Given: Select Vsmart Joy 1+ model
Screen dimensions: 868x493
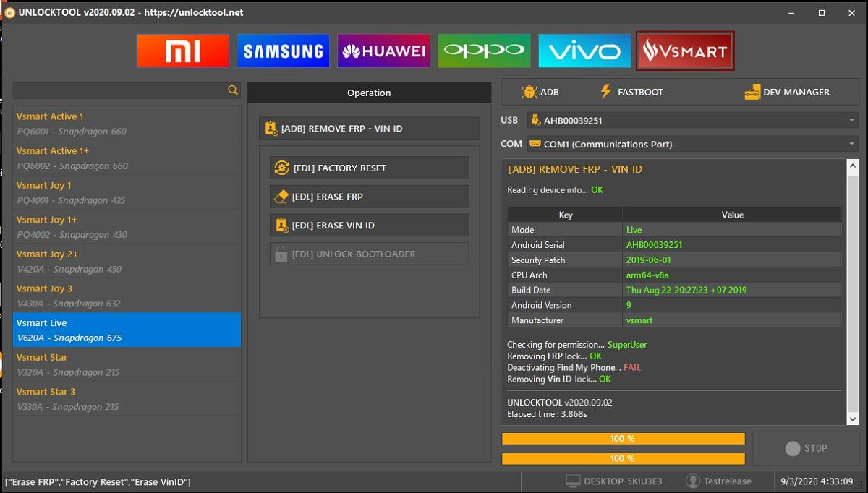Looking at the screenshot, I should pyautogui.click(x=127, y=226).
